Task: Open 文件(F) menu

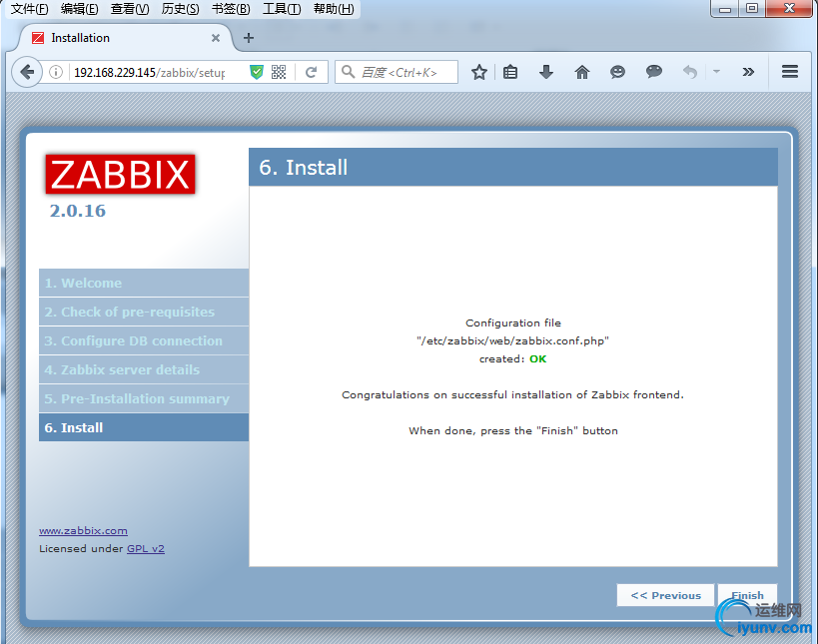Action: click(29, 9)
